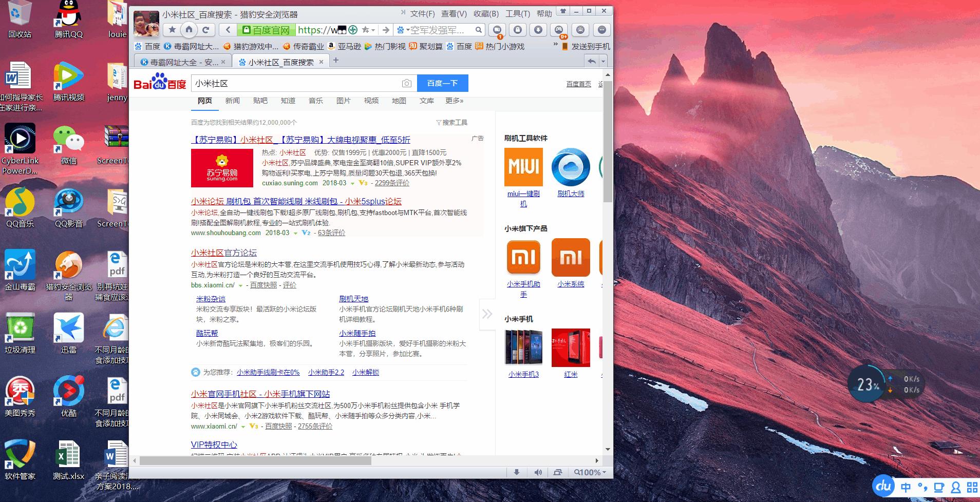
Task: Click the bookmark star icon in browser toolbar
Action: (173, 30)
